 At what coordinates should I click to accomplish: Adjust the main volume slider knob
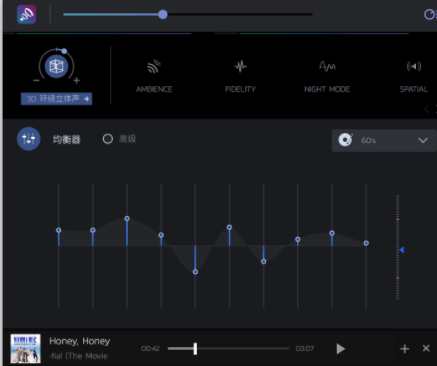163,14
